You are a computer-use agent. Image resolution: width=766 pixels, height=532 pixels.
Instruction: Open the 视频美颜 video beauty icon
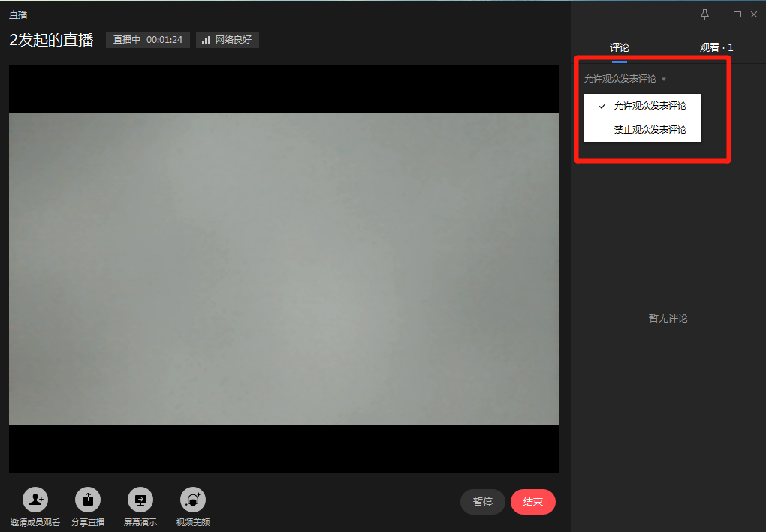pos(193,500)
